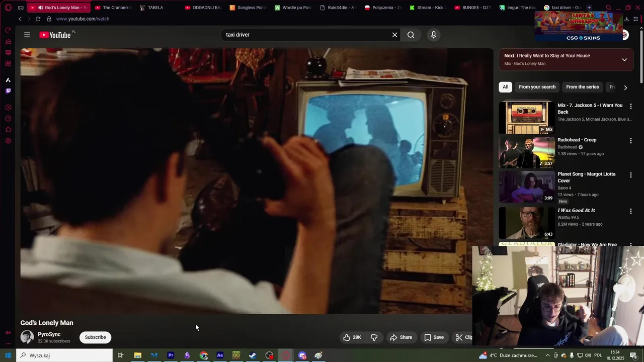Open the settings gear in Opera sidebar
This screenshot has height=362, width=644.
tap(8, 141)
